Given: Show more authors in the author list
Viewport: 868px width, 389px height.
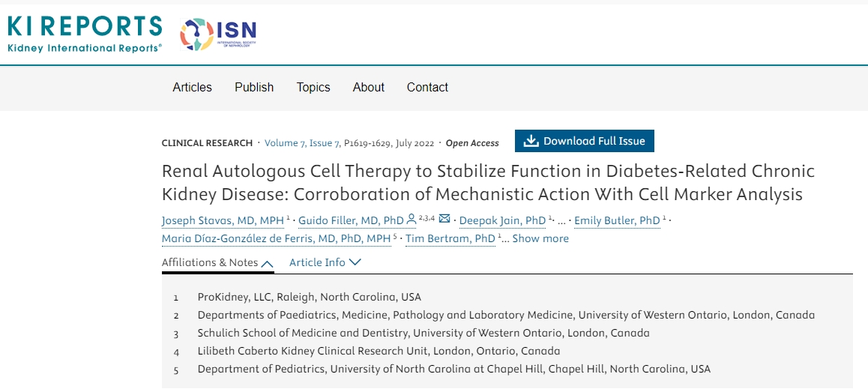Looking at the screenshot, I should tap(540, 238).
